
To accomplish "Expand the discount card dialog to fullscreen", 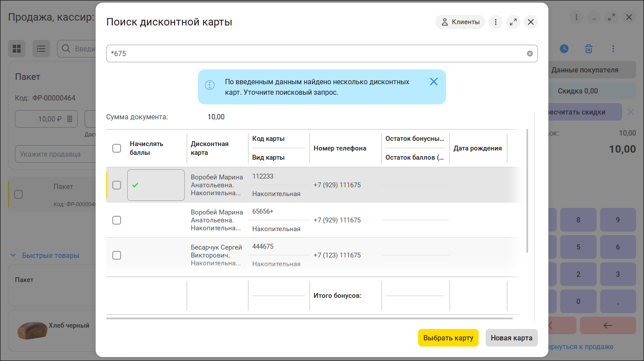I will pyautogui.click(x=513, y=22).
